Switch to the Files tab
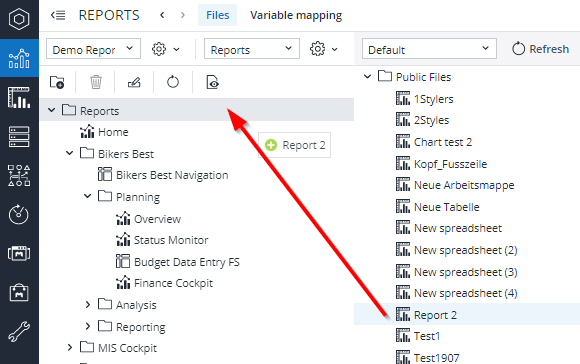Viewport: 580px width, 364px height. click(218, 15)
